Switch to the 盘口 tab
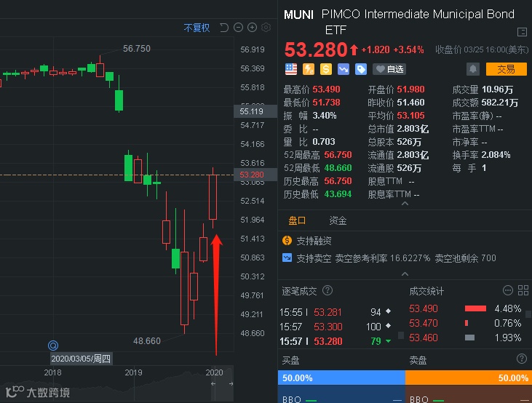This screenshot has height=403, width=532. (297, 221)
